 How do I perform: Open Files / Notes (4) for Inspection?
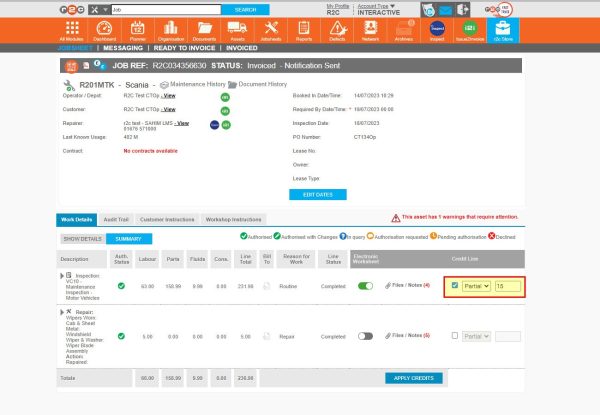tap(408, 285)
